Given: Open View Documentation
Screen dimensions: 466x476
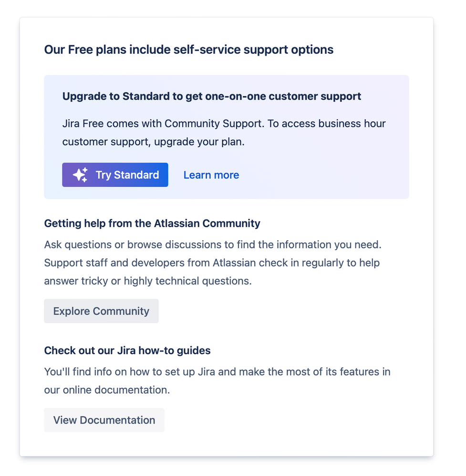Looking at the screenshot, I should click(104, 420).
